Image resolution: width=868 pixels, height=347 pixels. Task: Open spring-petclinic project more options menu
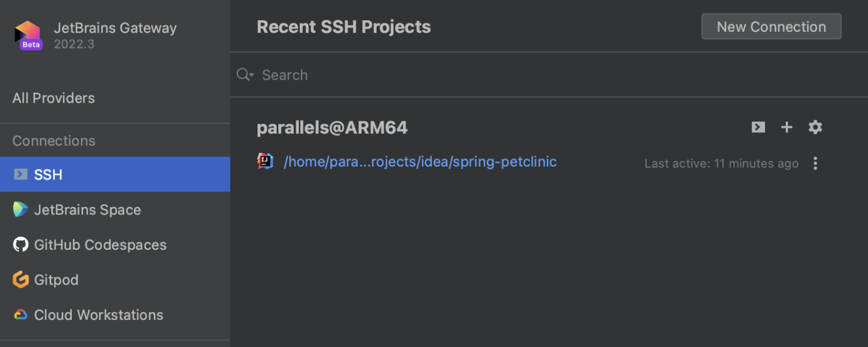pos(815,164)
